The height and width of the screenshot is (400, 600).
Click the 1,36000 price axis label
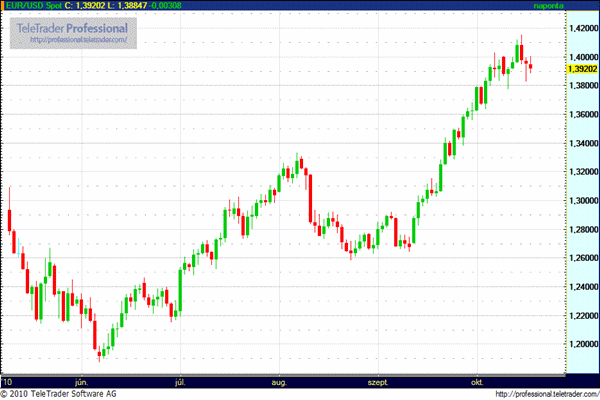tap(582, 115)
